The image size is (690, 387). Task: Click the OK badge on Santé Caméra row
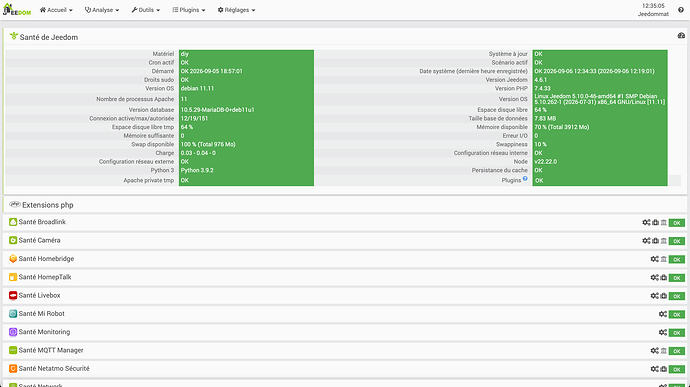tap(677, 241)
